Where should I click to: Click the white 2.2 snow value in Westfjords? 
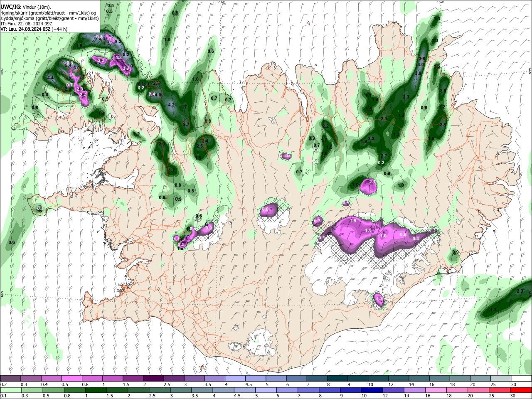(101, 60)
